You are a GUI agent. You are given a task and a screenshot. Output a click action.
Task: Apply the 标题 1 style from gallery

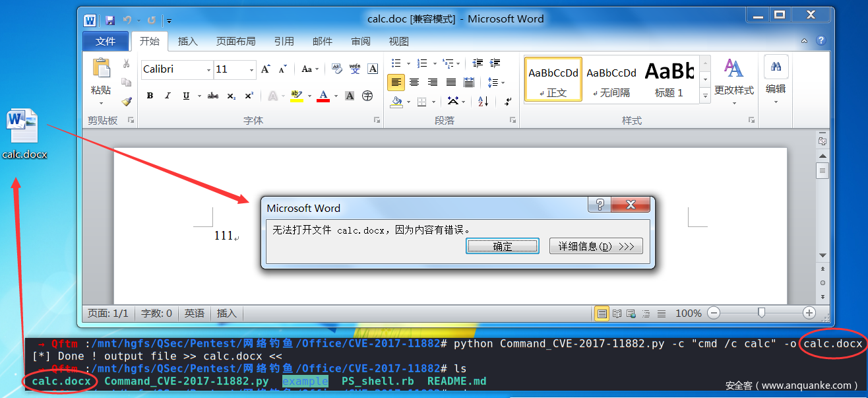669,79
